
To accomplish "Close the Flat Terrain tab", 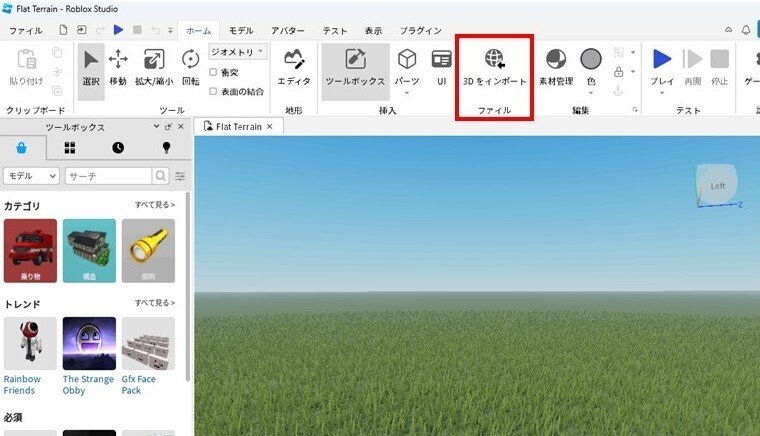I will [x=269, y=126].
